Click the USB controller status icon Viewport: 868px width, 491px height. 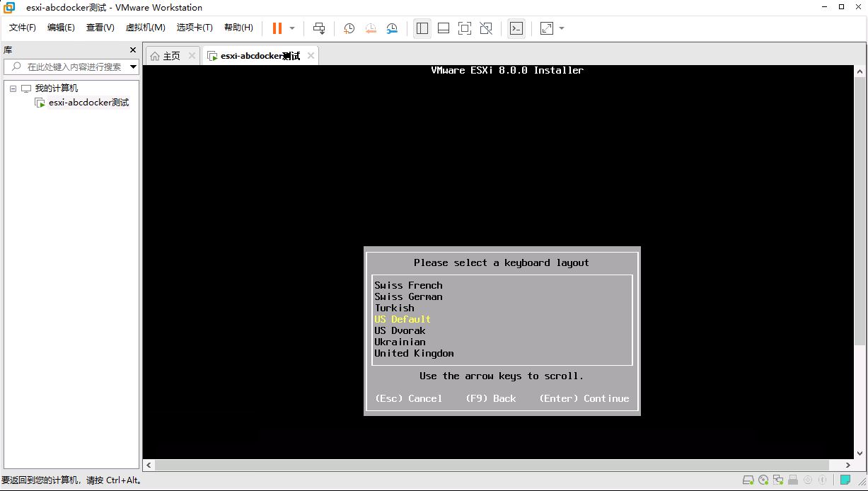793,480
